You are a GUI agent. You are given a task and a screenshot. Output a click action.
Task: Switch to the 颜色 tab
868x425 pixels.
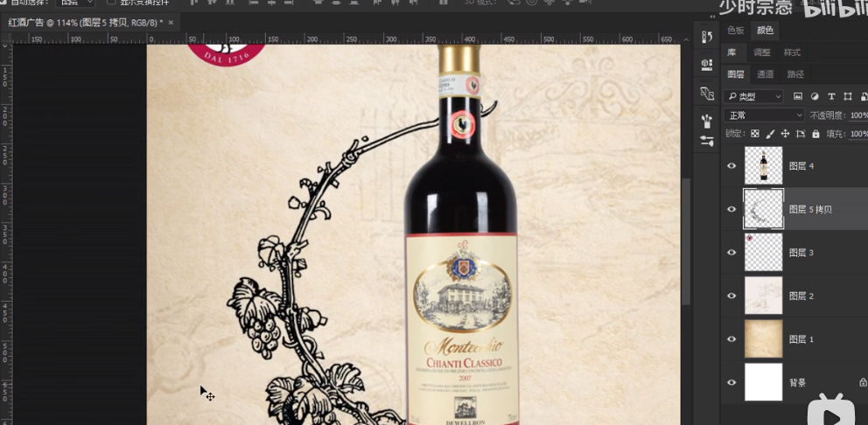tap(765, 31)
